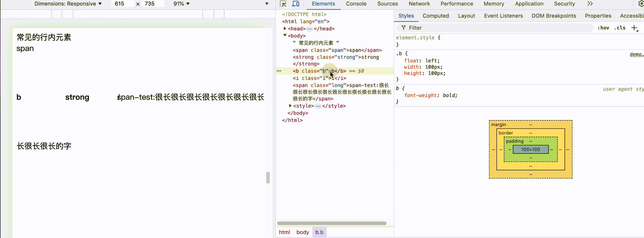The image size is (644, 238).
Task: Open the Network tab
Action: pos(419,4)
